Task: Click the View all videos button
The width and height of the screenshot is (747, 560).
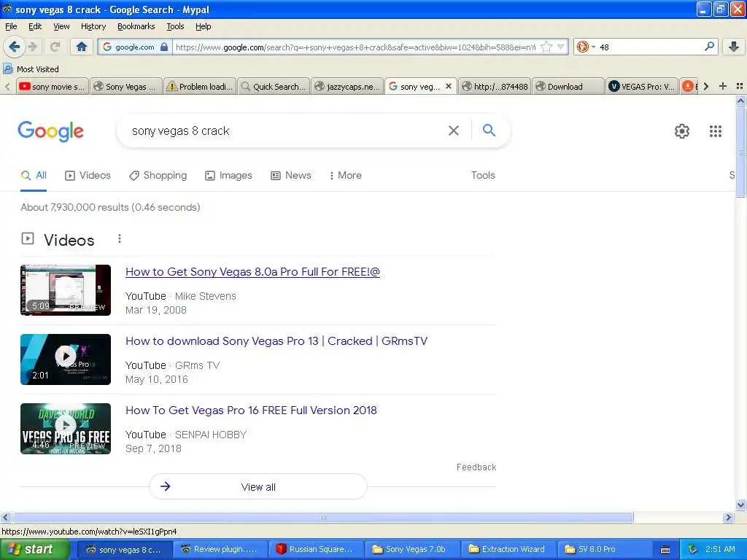Action: [258, 486]
